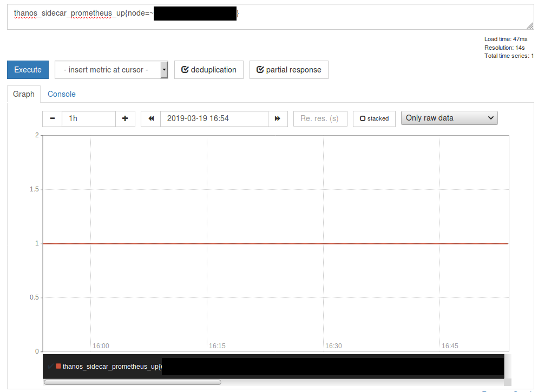Select the Graph tab
Image resolution: width=538 pixels, height=392 pixels.
pyautogui.click(x=24, y=94)
